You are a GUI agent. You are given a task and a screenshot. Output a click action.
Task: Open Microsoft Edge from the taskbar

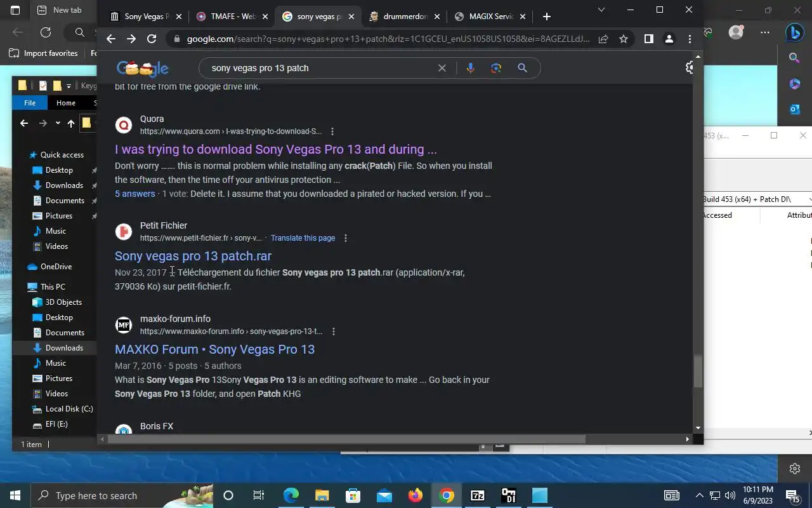pyautogui.click(x=291, y=495)
